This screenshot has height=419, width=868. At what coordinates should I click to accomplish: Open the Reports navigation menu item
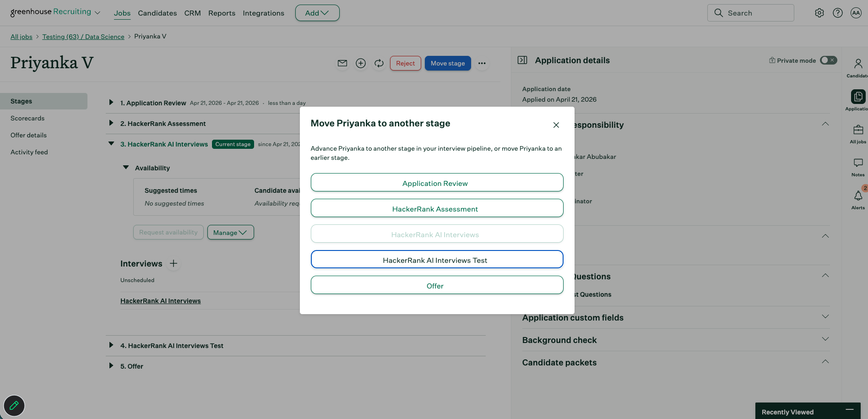[222, 13]
